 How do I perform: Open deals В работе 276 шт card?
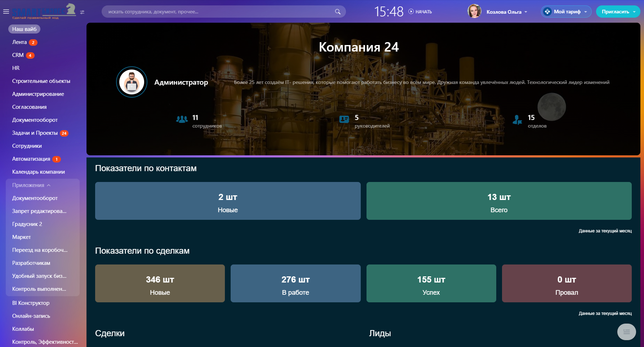(x=296, y=283)
